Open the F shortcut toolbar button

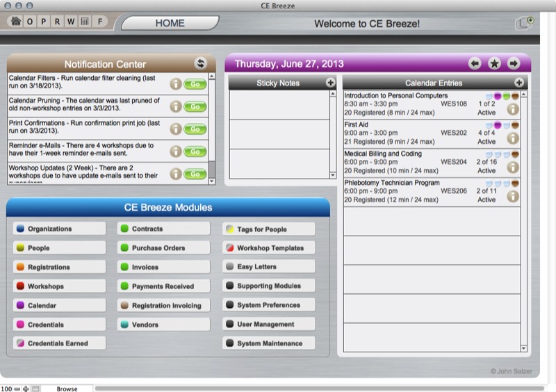[x=100, y=22]
